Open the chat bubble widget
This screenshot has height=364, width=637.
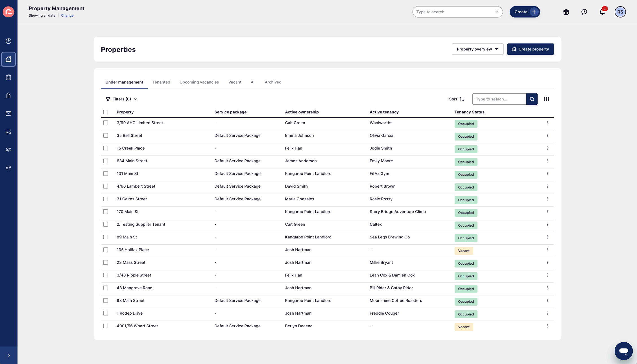point(623,351)
